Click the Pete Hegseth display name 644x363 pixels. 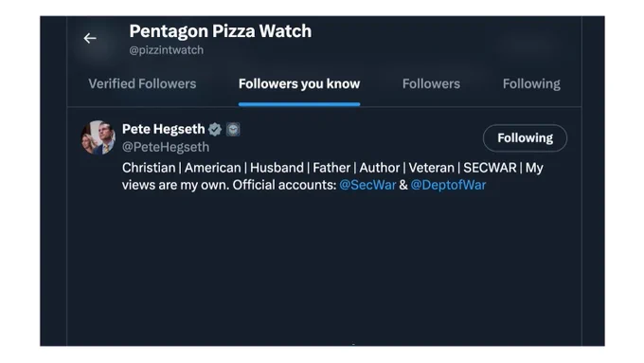click(x=164, y=129)
